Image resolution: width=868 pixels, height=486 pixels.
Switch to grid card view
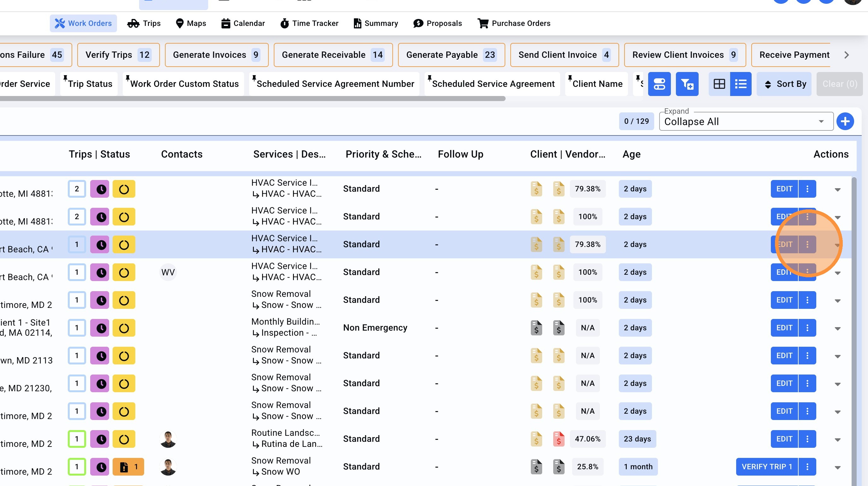coord(719,84)
